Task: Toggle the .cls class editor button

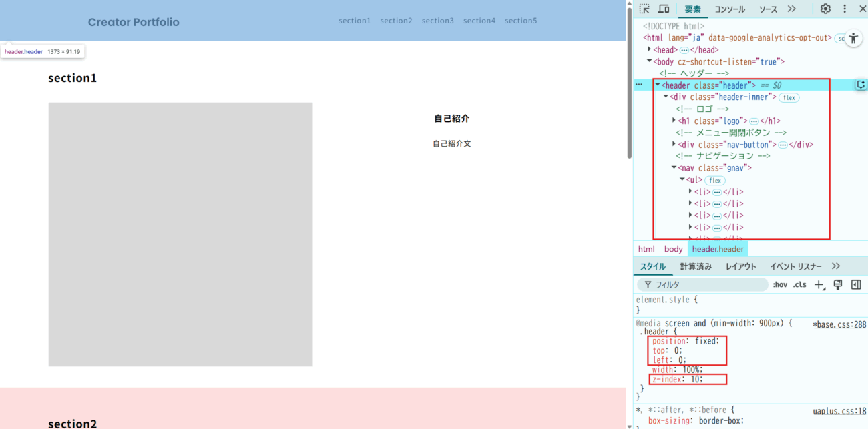Action: (x=799, y=285)
